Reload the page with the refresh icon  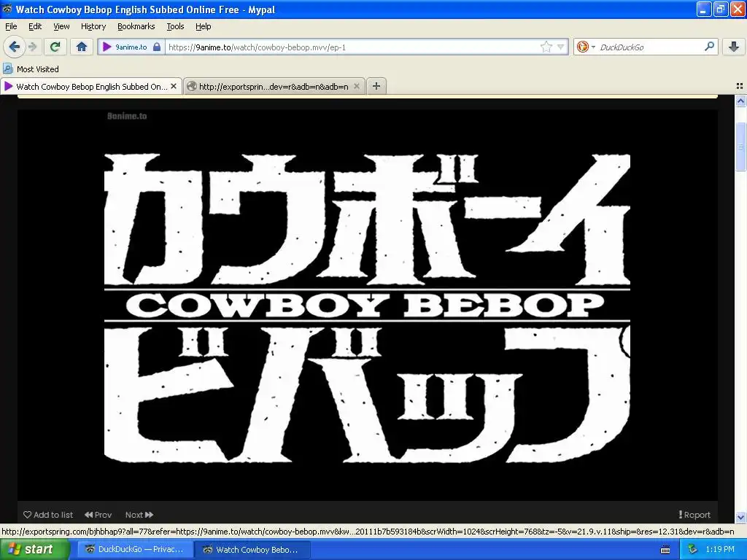(55, 47)
